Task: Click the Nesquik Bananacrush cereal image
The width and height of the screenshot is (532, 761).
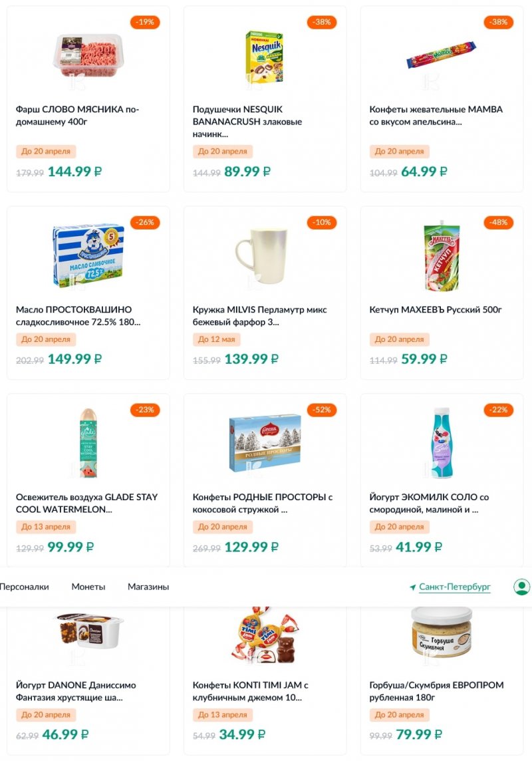Action: click(265, 56)
